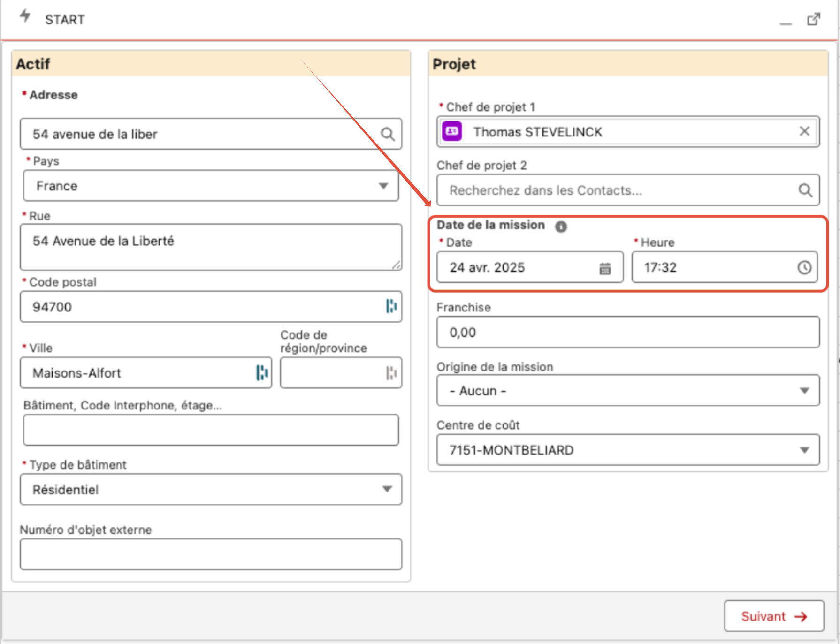Open the Centre de coût dropdown

coord(628,450)
